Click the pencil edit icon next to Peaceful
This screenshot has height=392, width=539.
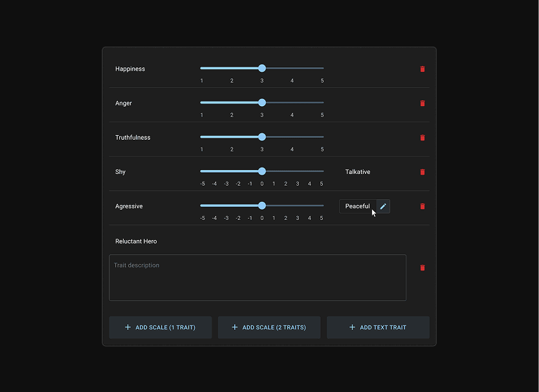coord(383,206)
